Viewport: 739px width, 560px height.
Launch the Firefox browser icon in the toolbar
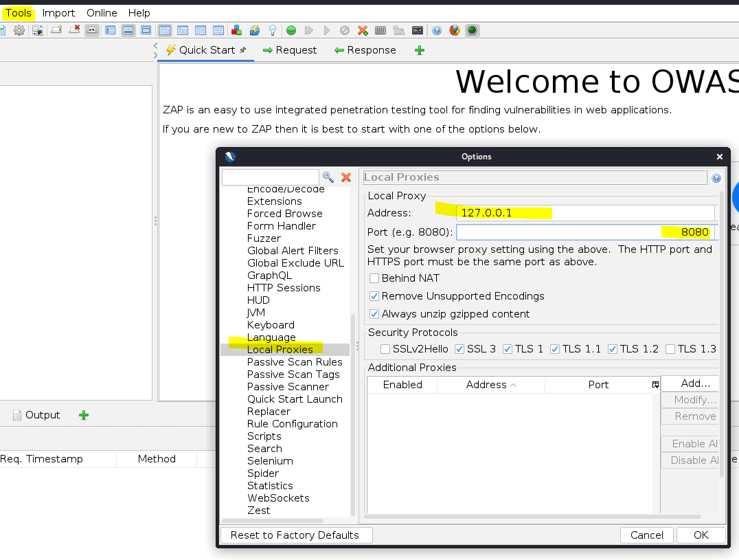[x=455, y=31]
